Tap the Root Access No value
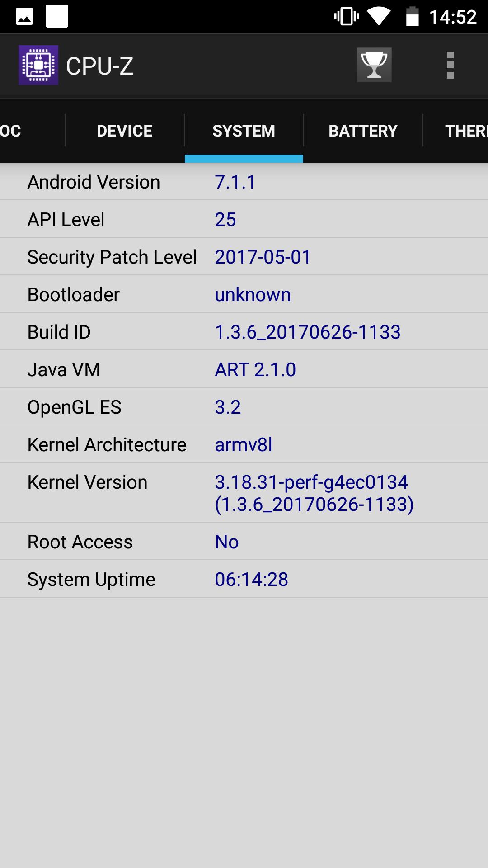This screenshot has width=488, height=868. (x=227, y=542)
